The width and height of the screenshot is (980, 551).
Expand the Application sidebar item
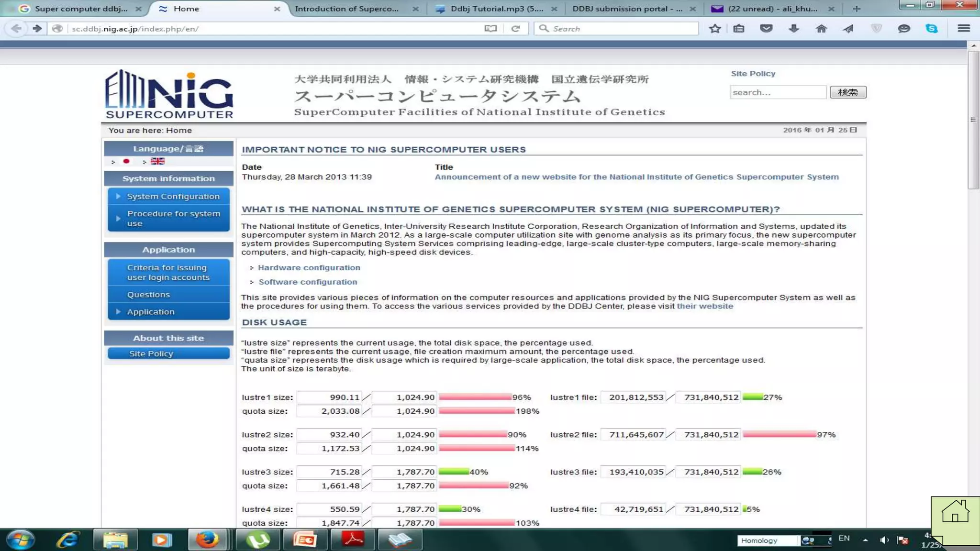click(x=150, y=312)
